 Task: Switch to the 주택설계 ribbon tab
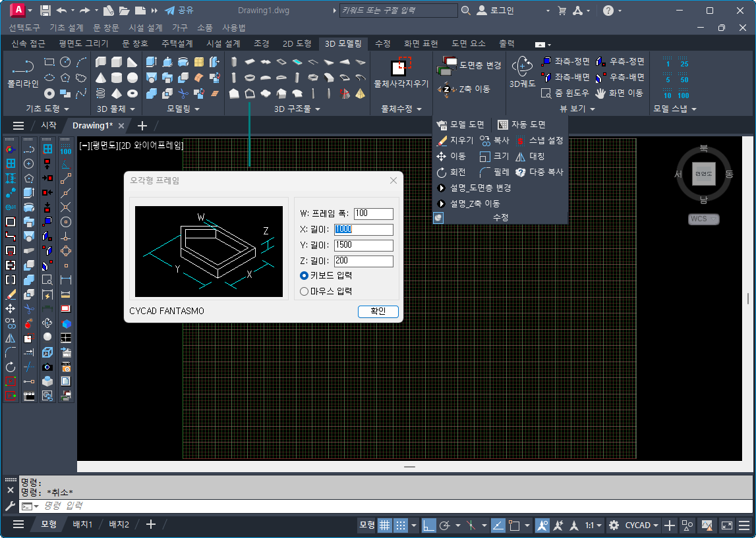pyautogui.click(x=177, y=43)
